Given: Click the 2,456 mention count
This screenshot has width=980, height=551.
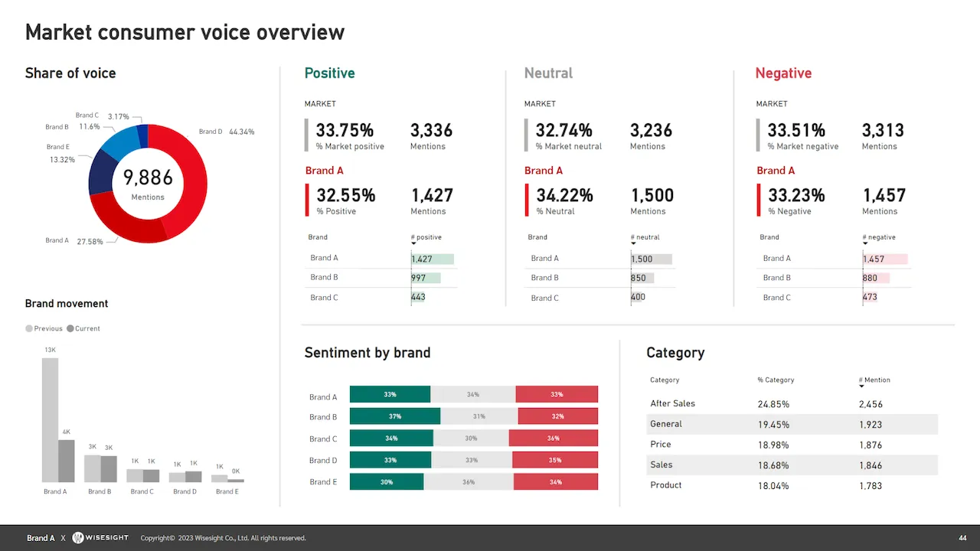Looking at the screenshot, I should click(x=871, y=404).
